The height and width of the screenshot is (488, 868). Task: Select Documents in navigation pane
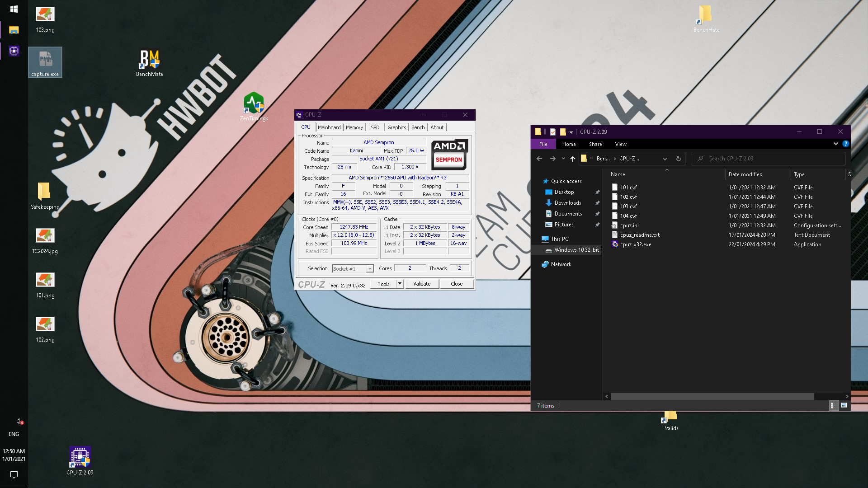coord(568,214)
